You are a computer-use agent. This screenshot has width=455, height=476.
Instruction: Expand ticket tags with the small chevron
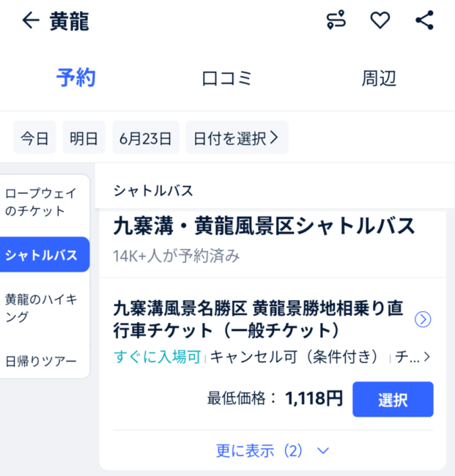426,357
